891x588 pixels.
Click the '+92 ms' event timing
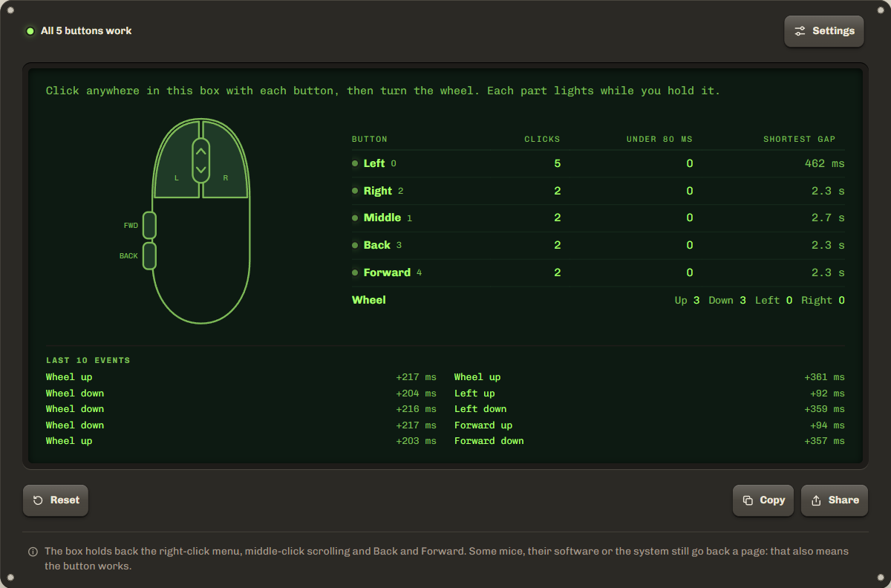[827, 393]
